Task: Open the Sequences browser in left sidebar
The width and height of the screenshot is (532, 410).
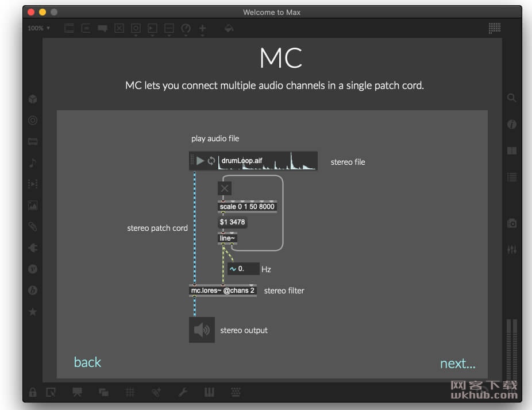Action: tap(33, 184)
